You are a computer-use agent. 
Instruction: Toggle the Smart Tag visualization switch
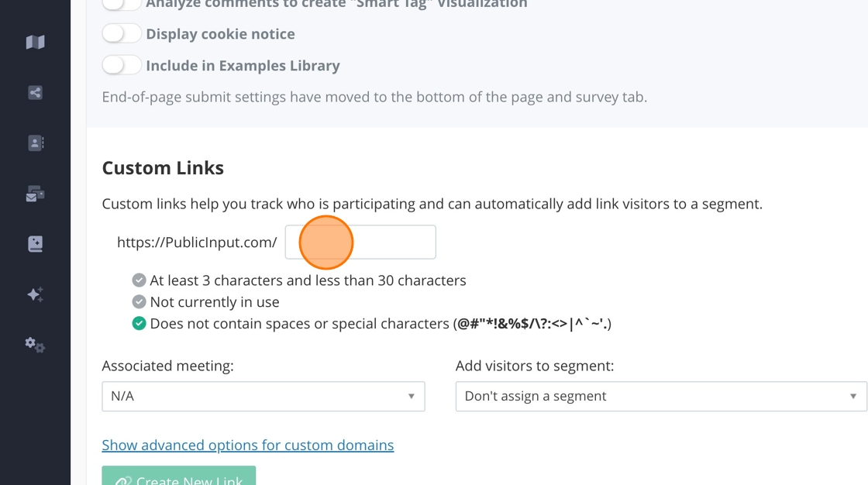122,4
